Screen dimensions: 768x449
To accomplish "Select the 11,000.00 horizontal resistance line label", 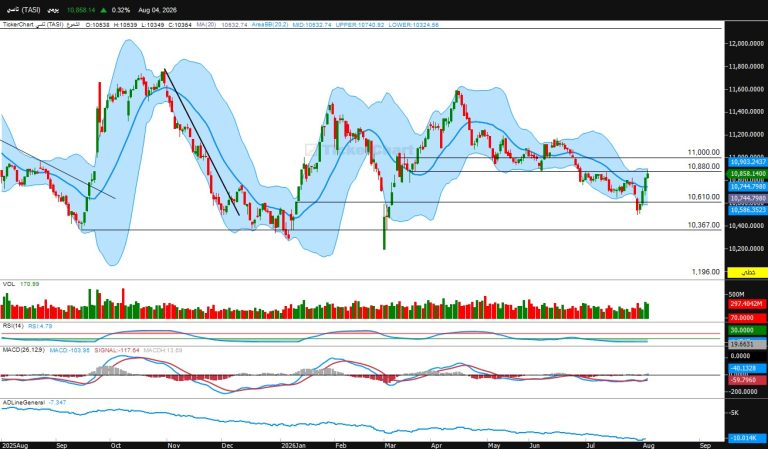I will pyautogui.click(x=704, y=153).
